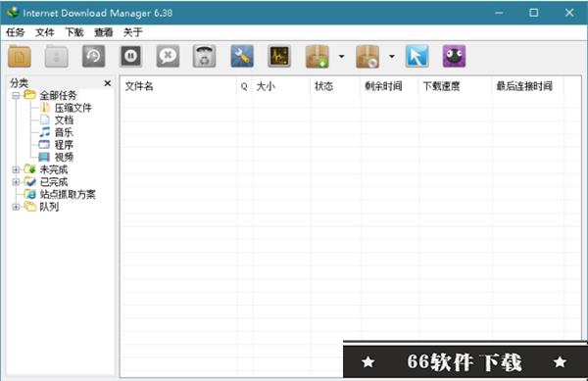Open dropdown arrow beside stop queue box
The height and width of the screenshot is (381, 588).
point(391,57)
